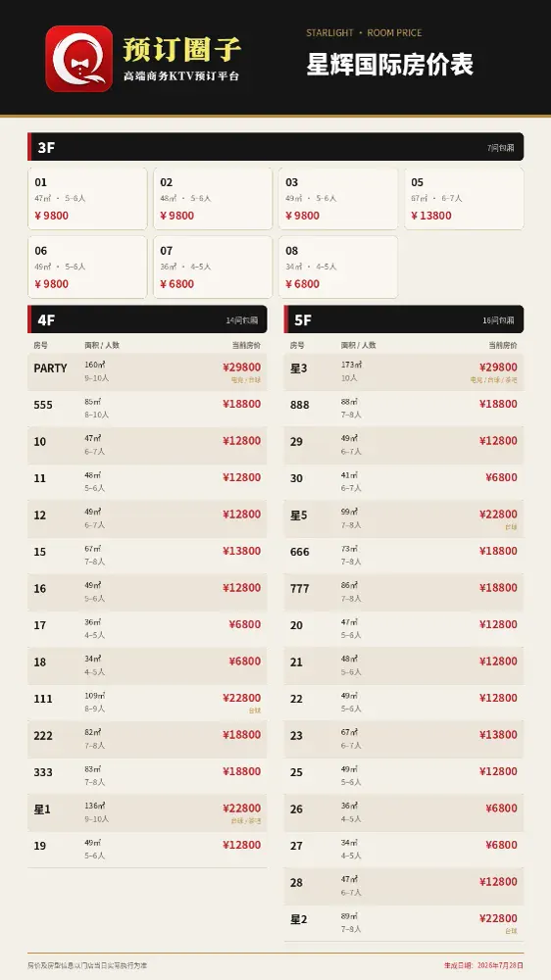Choose room 08 card on 3F
This screenshot has height=980, width=551.
pos(338,267)
